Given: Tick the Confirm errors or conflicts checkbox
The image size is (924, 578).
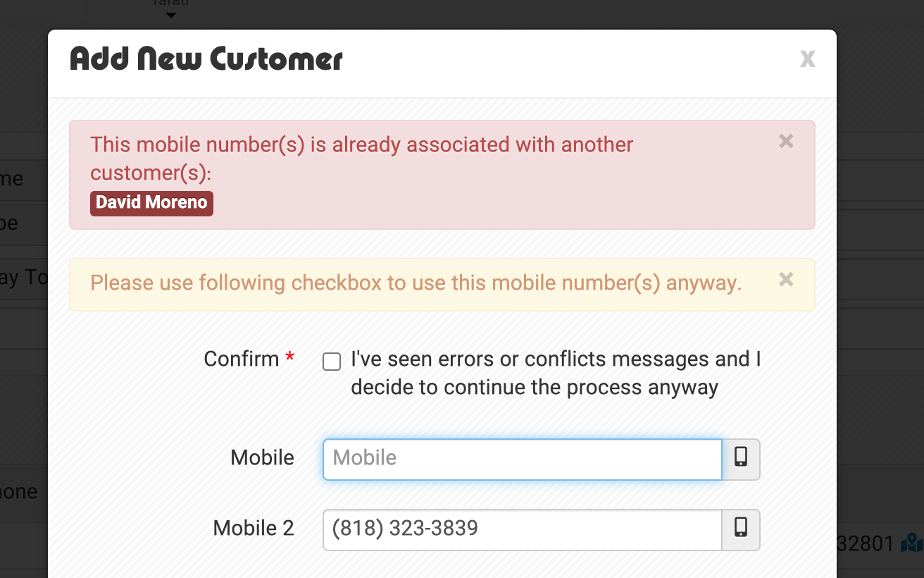Looking at the screenshot, I should pos(332,362).
